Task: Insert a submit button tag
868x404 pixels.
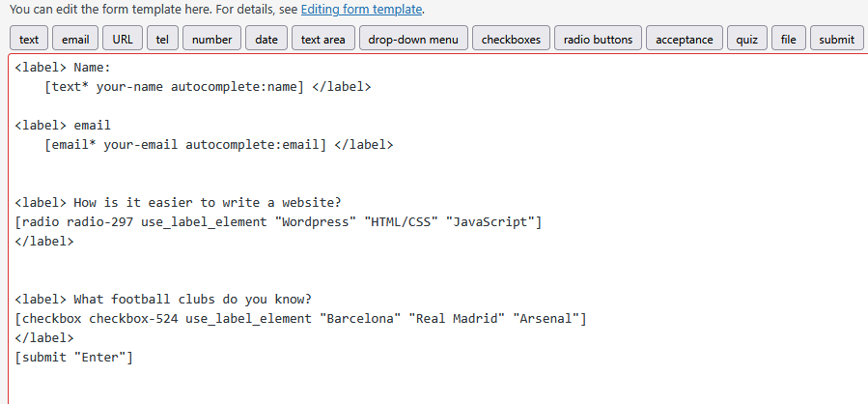Action: coord(836,39)
